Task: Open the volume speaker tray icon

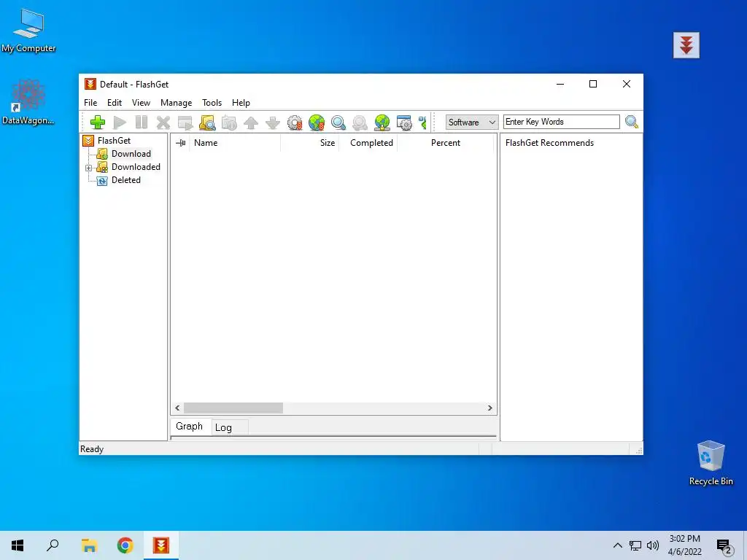Action: (x=653, y=545)
